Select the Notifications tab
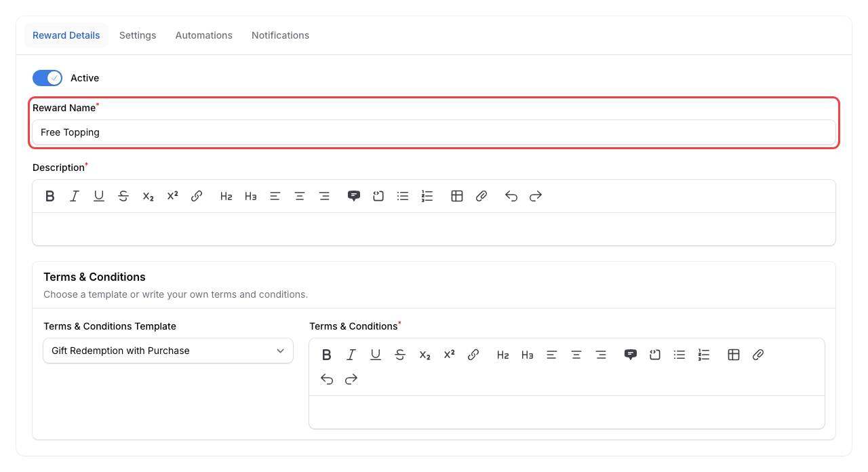868x472 pixels. click(x=280, y=35)
